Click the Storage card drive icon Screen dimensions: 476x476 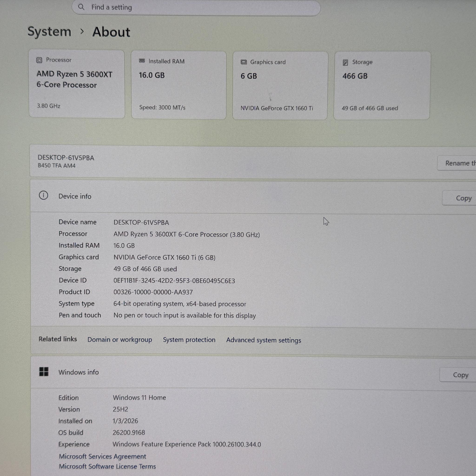point(345,63)
